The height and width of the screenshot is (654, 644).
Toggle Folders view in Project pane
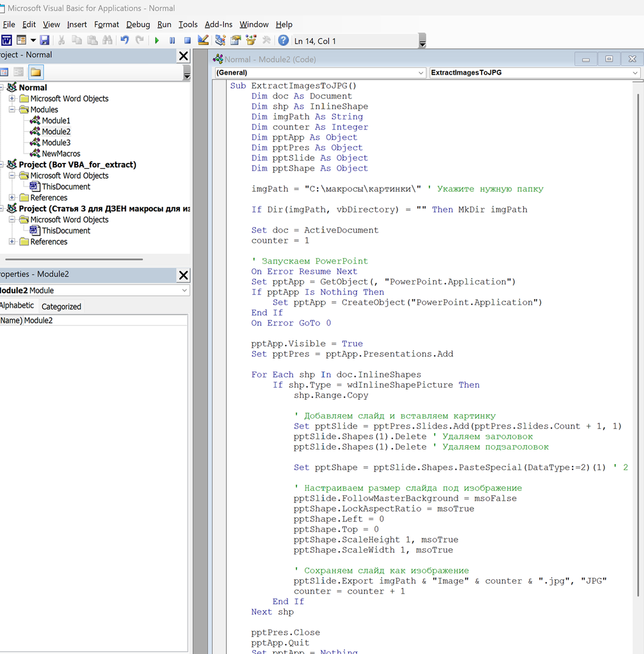(x=36, y=72)
